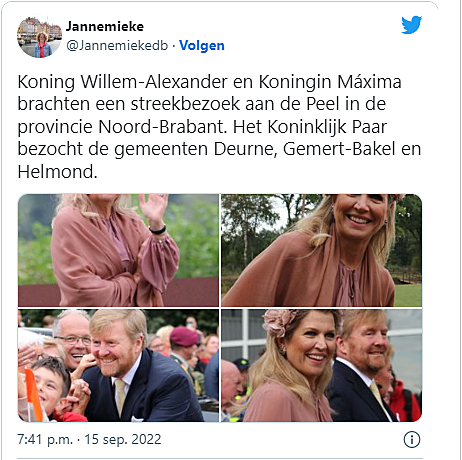Click the word Helmond in the tweet
This screenshot has width=462, height=460.
point(57,172)
